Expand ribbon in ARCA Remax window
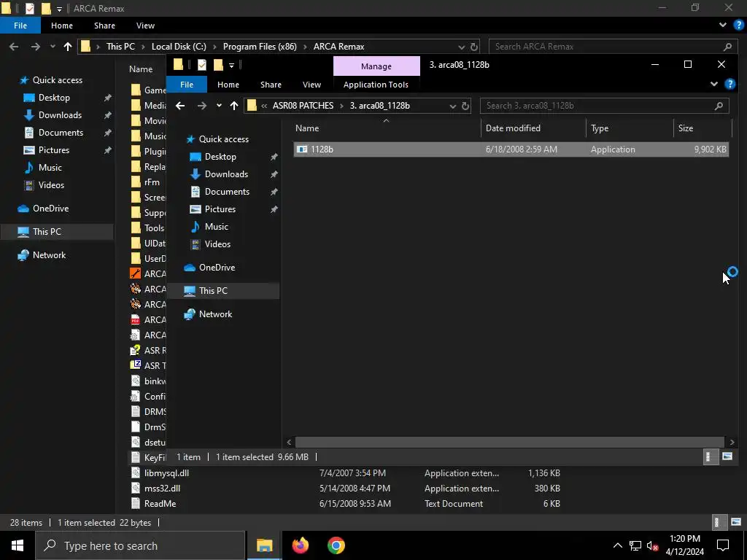 723,26
